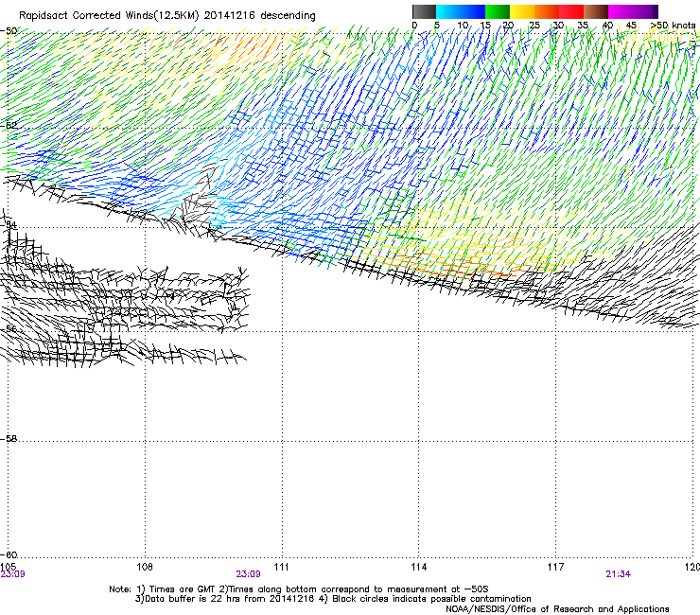Click note 'Data buffer is 22 hrs from 20141216'
This screenshot has height=615, width=700.
[x=229, y=599]
